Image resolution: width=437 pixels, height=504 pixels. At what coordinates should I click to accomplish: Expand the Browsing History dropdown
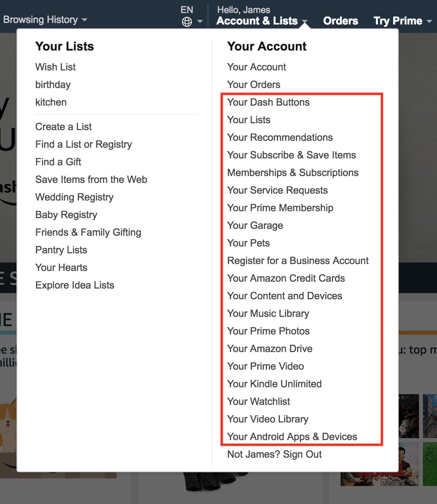point(45,20)
